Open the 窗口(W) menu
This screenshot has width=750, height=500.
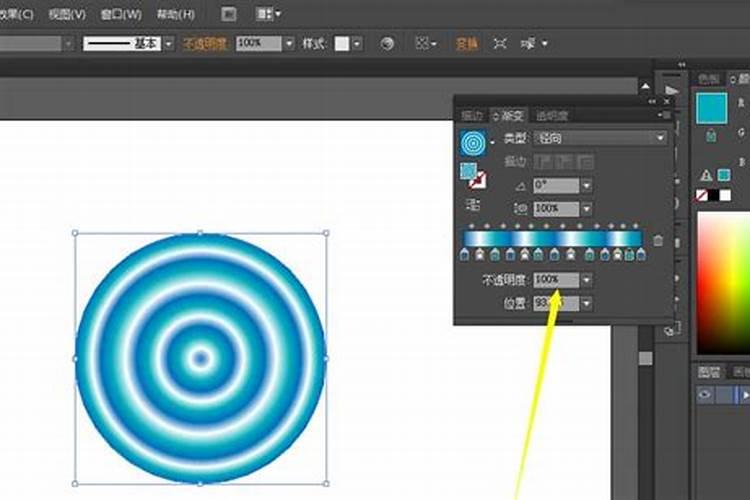(121, 14)
